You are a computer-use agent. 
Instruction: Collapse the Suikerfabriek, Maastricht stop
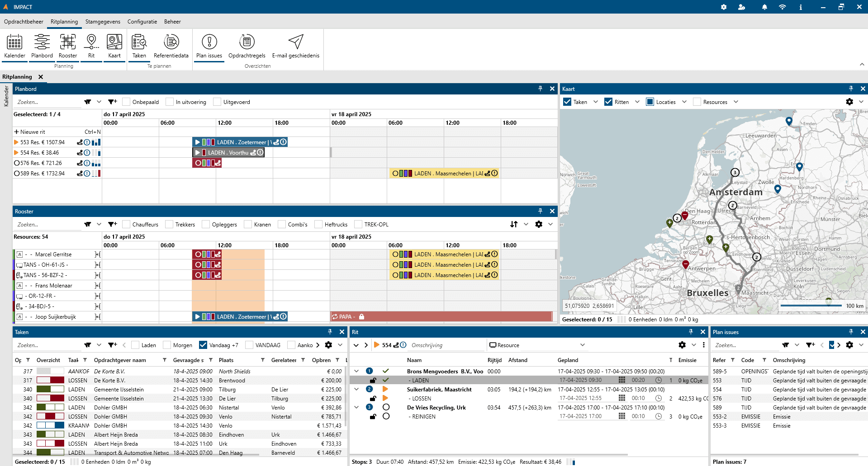coord(356,389)
